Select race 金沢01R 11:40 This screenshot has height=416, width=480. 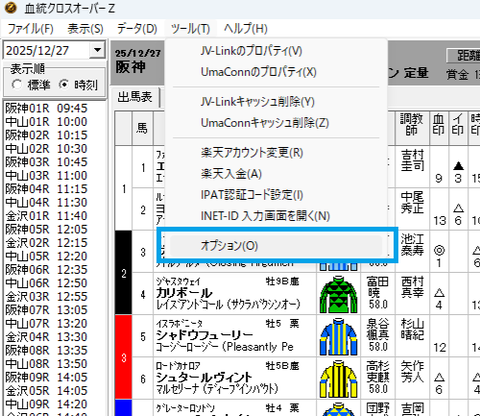click(x=46, y=216)
